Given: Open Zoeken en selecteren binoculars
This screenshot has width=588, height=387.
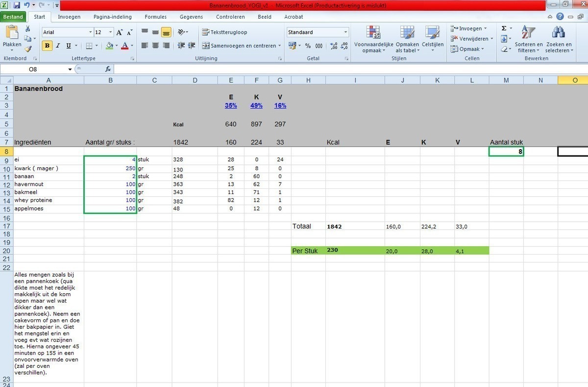Looking at the screenshot, I should tap(558, 39).
